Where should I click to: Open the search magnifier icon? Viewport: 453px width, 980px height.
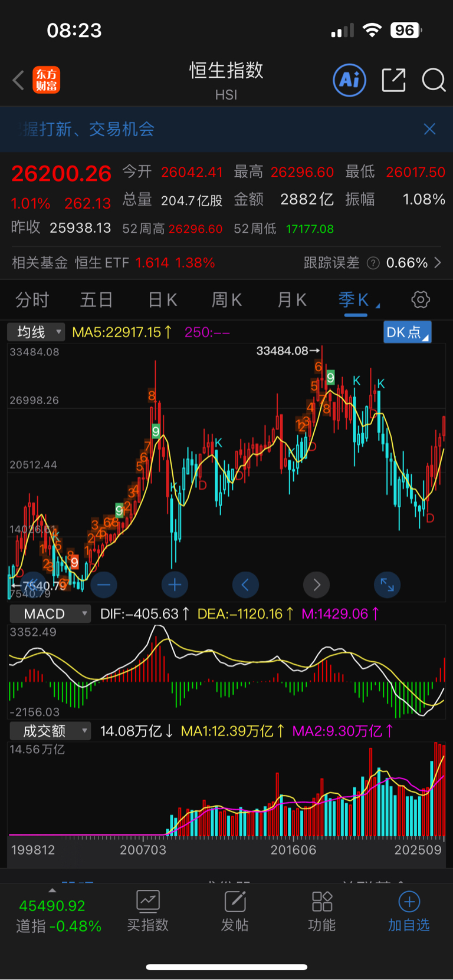(434, 80)
